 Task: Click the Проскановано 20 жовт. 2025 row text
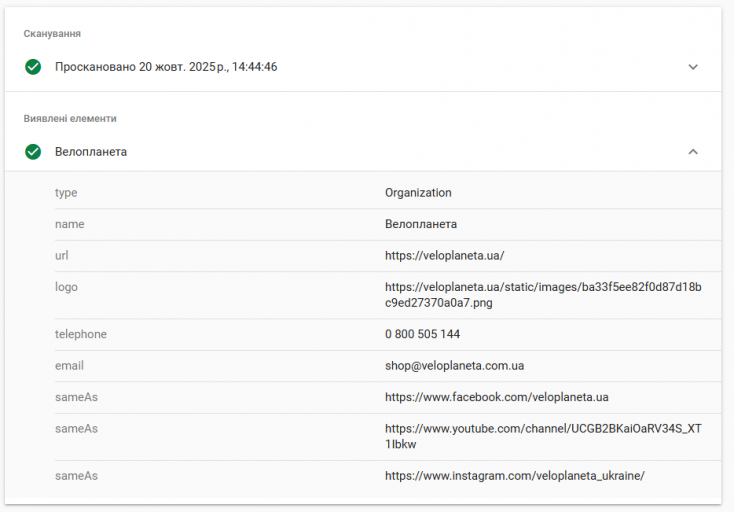pos(166,67)
